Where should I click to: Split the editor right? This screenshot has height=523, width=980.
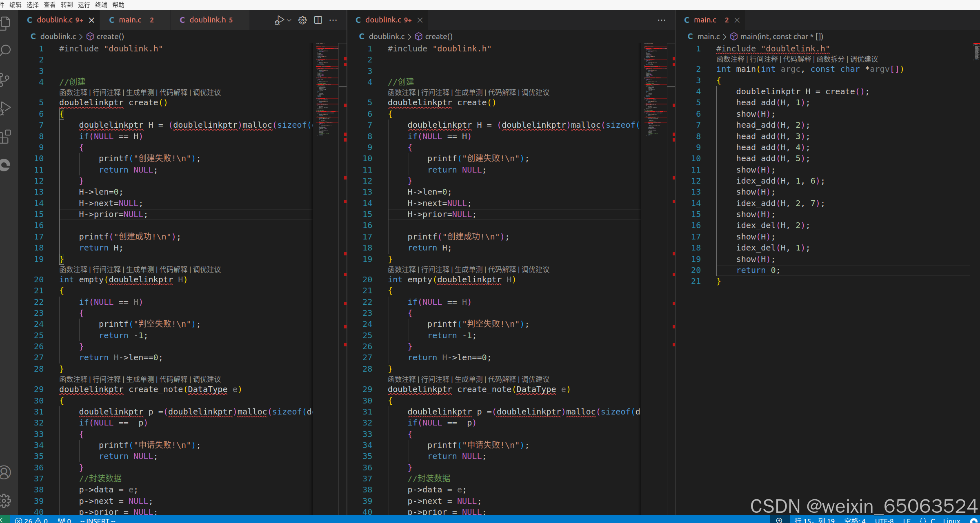318,20
